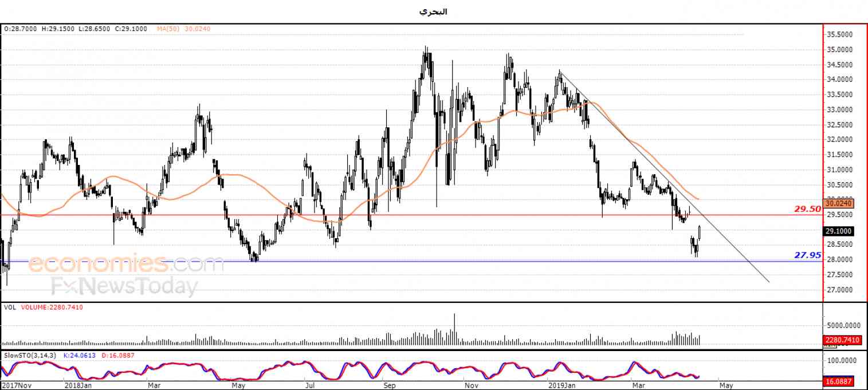This screenshot has height=390, width=868.
Task: Select the high value H:29.1500
Action: coord(58,28)
